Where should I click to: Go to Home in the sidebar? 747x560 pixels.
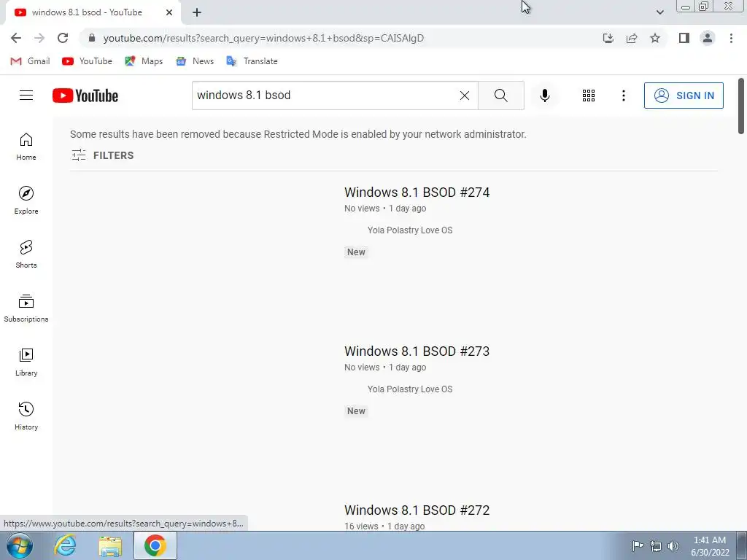coord(26,146)
